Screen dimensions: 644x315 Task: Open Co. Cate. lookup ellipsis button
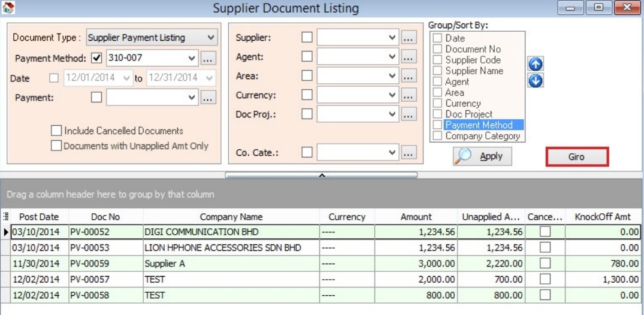(x=409, y=153)
